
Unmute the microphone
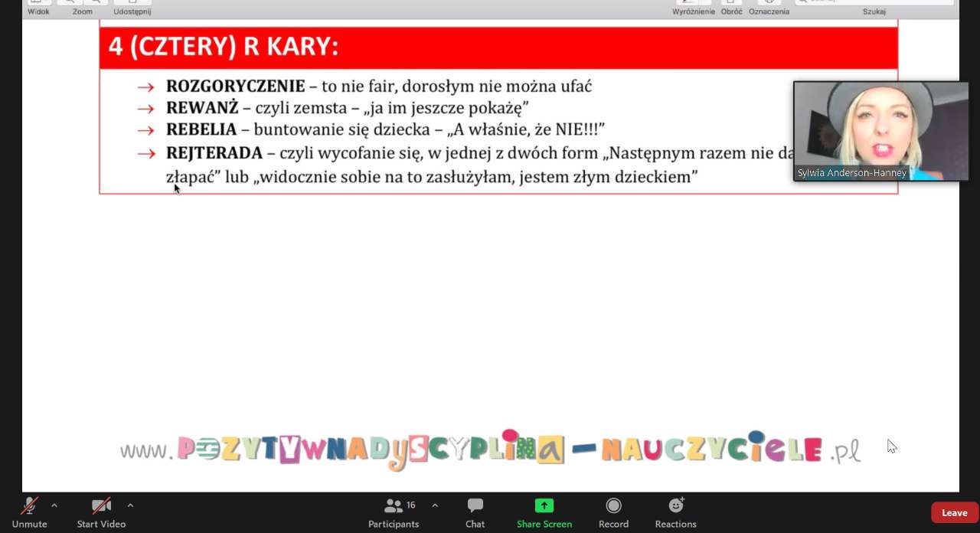[x=29, y=506]
